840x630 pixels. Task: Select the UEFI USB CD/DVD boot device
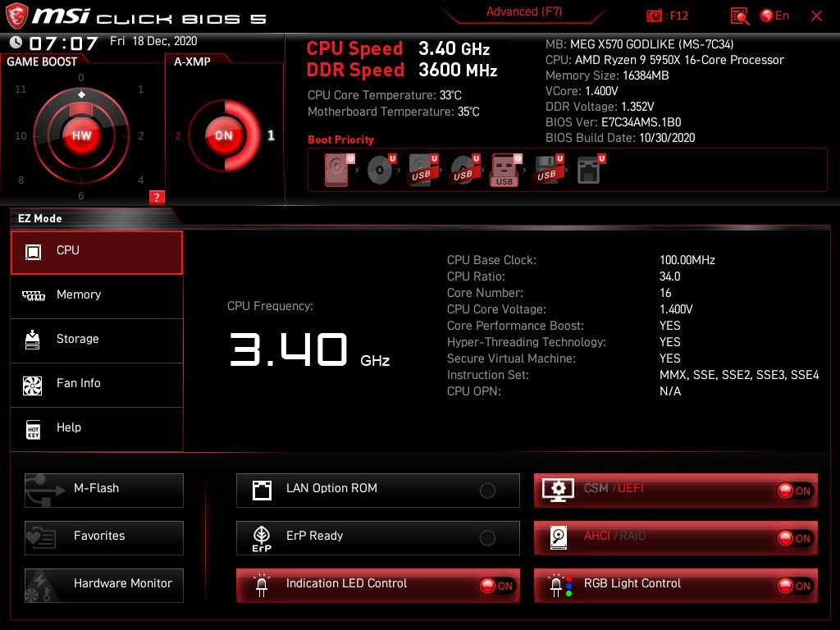[x=465, y=170]
